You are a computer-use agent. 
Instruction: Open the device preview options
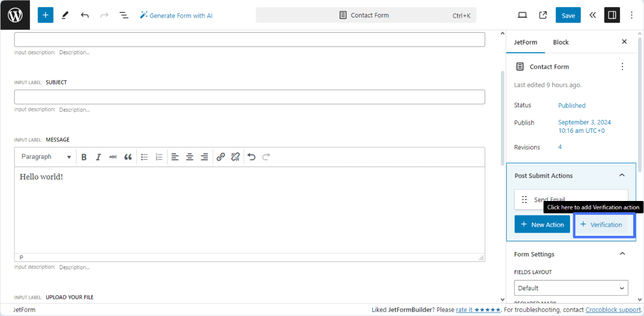(522, 15)
